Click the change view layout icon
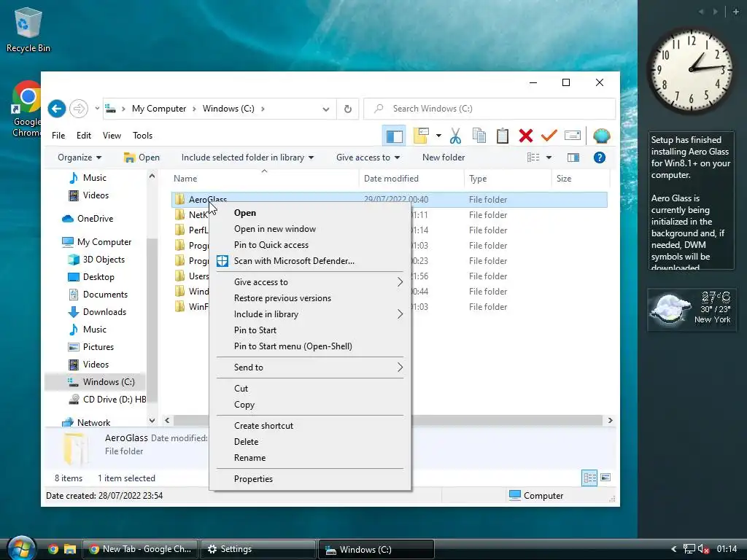The image size is (747, 560). click(533, 157)
